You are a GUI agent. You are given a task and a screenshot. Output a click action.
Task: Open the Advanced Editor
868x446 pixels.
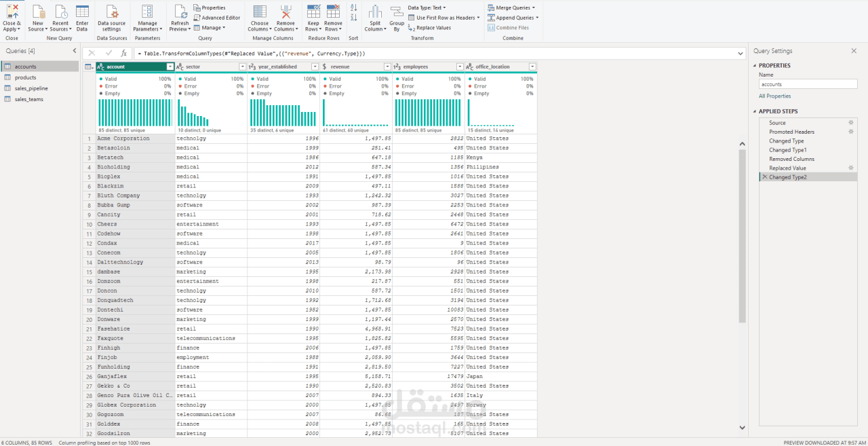(x=217, y=18)
